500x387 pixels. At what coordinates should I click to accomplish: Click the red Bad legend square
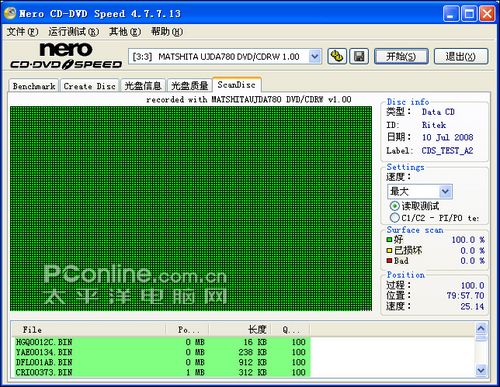coord(389,260)
